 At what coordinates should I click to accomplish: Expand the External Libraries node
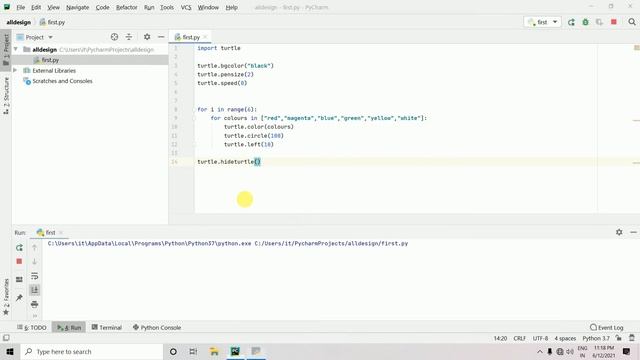(16, 71)
